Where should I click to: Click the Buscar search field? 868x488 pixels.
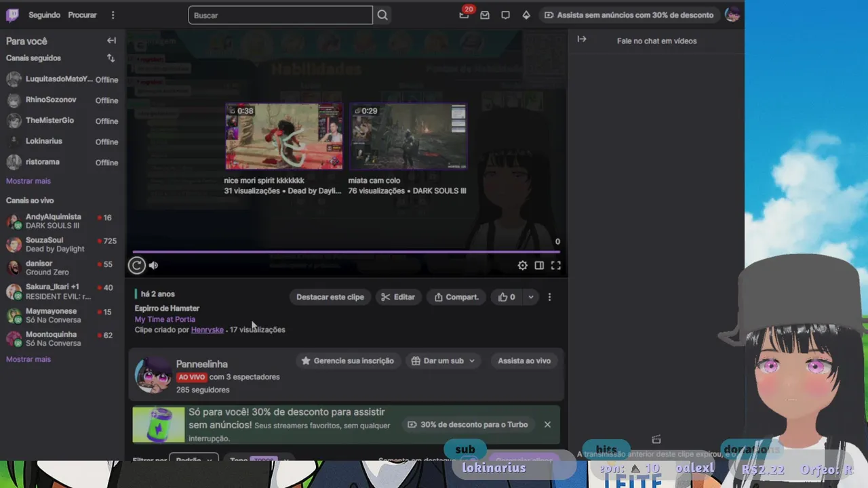(280, 15)
